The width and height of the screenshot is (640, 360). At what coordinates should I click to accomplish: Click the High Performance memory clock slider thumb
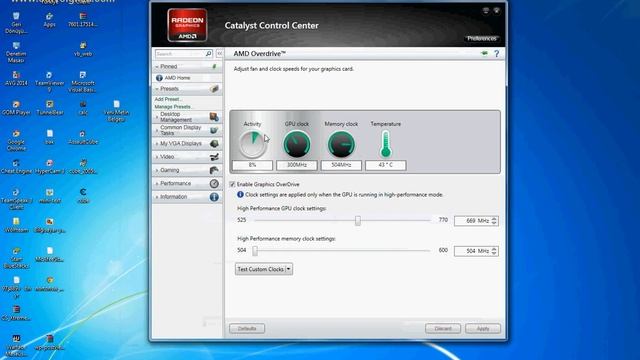pyautogui.click(x=255, y=251)
